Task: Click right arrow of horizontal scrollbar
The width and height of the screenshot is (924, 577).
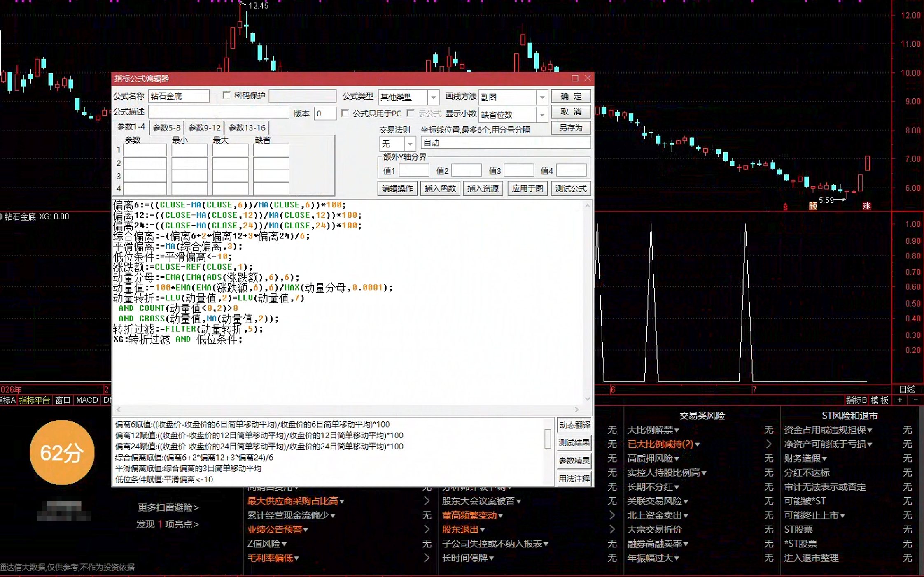Action: pos(577,409)
